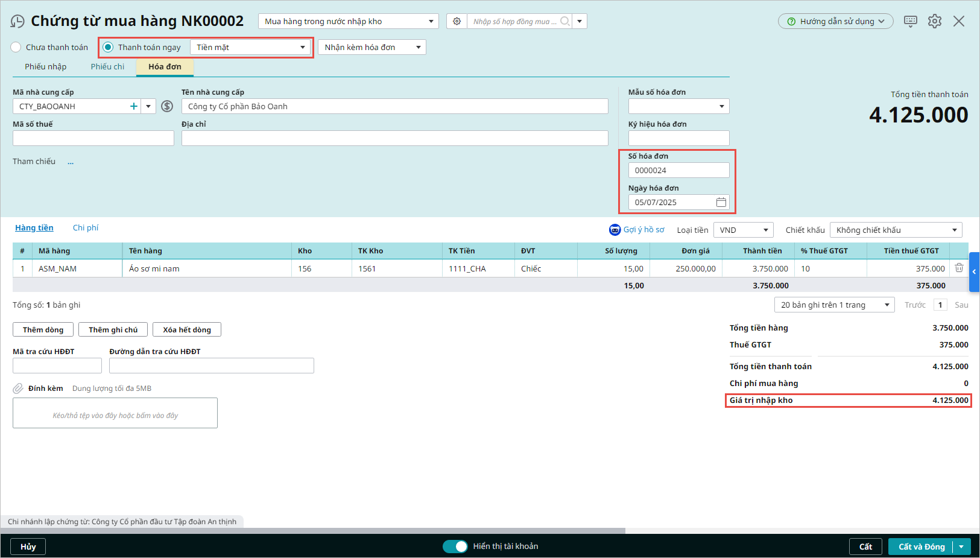The image size is (980, 558).
Task: Click the Gợi ý hồ sơ robot icon
Action: click(x=615, y=230)
